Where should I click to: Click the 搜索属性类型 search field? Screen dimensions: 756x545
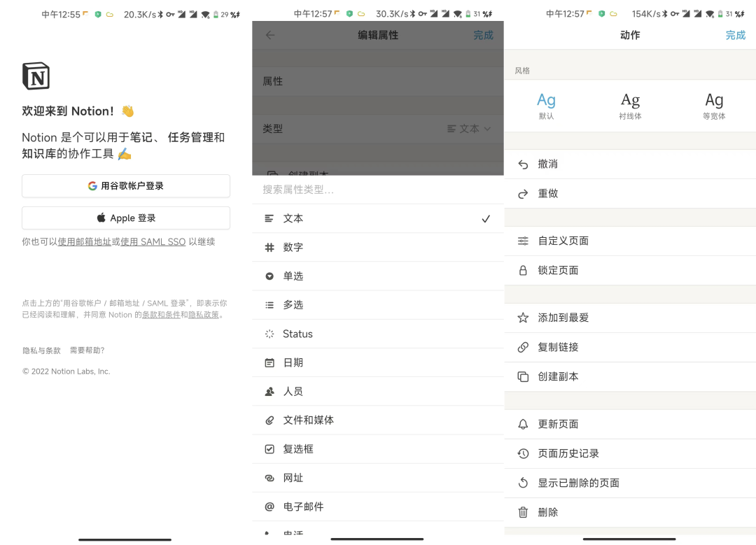(378, 190)
